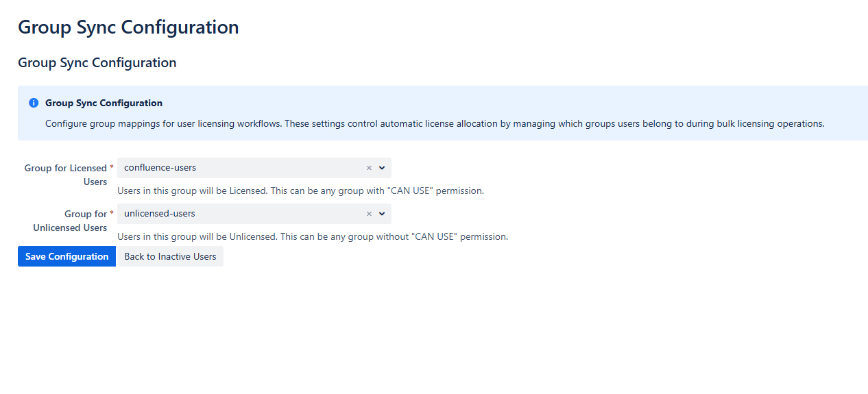Click the 'Group for Unlicensed Users' label
Screen dimensions: 868x394
pos(70,221)
